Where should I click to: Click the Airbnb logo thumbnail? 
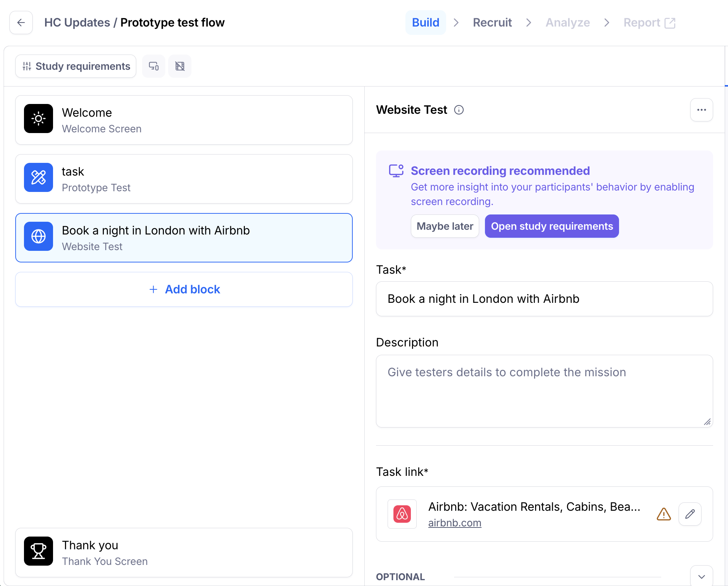(x=402, y=514)
